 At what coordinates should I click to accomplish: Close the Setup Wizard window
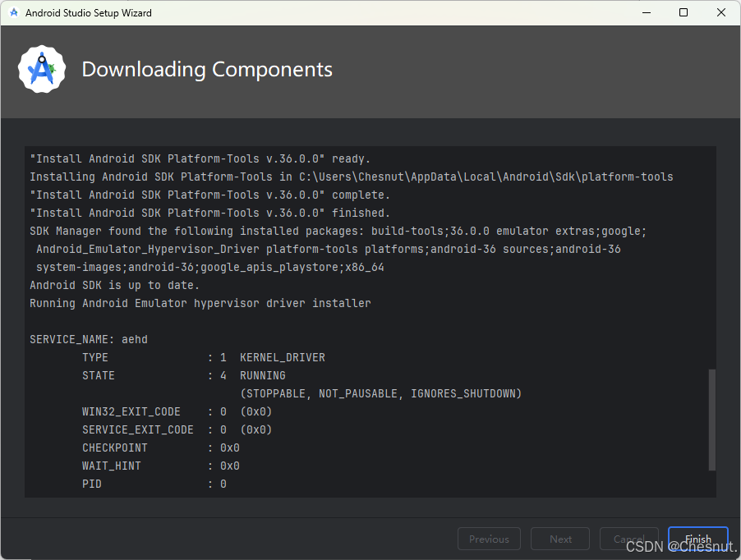pos(720,13)
